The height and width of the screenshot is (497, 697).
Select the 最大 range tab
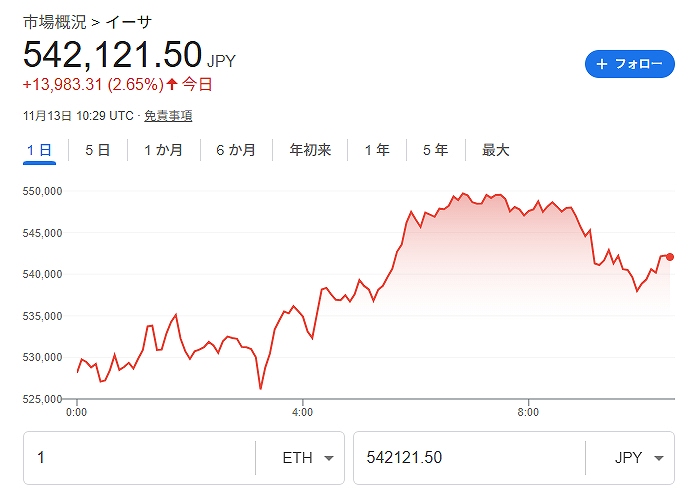(x=496, y=150)
